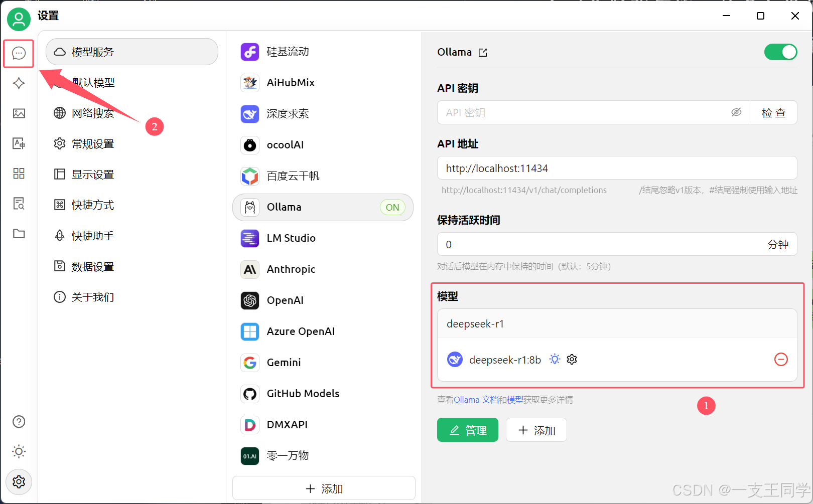813x504 pixels.
Task: Click the deepseek-r1:8b model logo
Action: pos(455,360)
